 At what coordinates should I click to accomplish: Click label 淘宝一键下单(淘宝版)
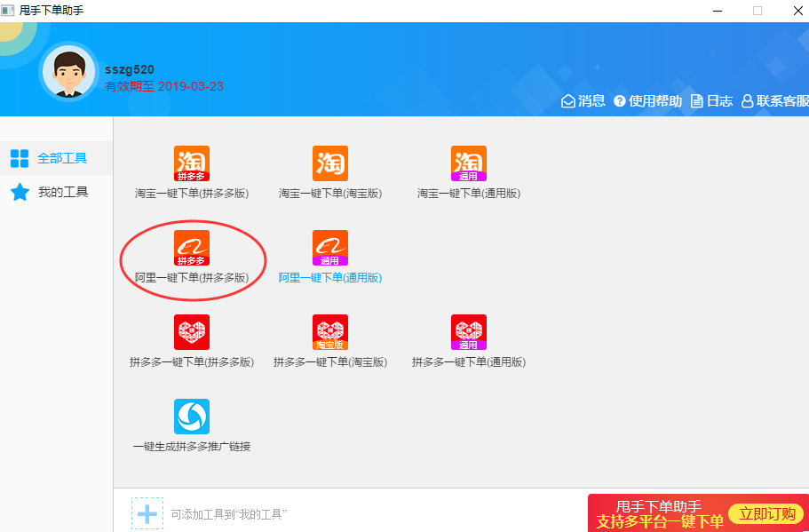pos(330,194)
